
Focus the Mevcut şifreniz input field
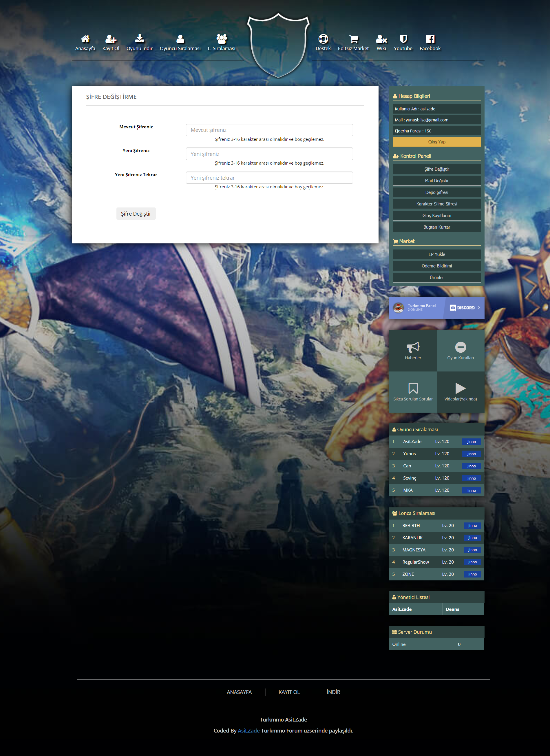[269, 130]
